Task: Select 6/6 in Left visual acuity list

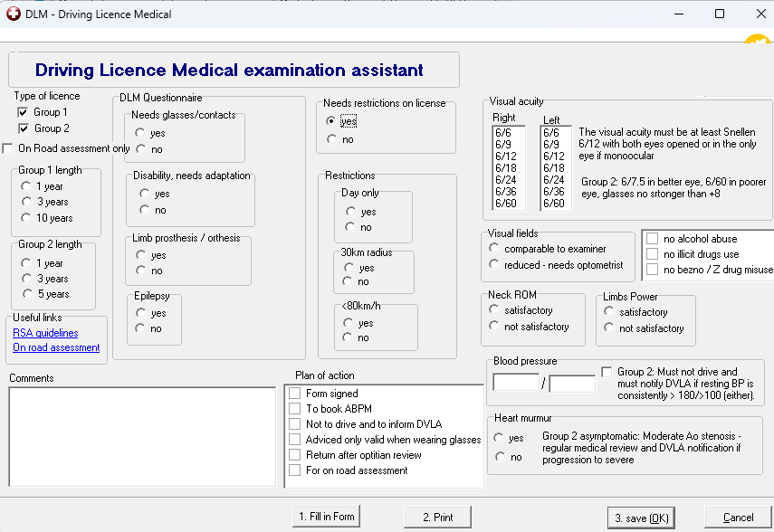Action: pos(551,133)
